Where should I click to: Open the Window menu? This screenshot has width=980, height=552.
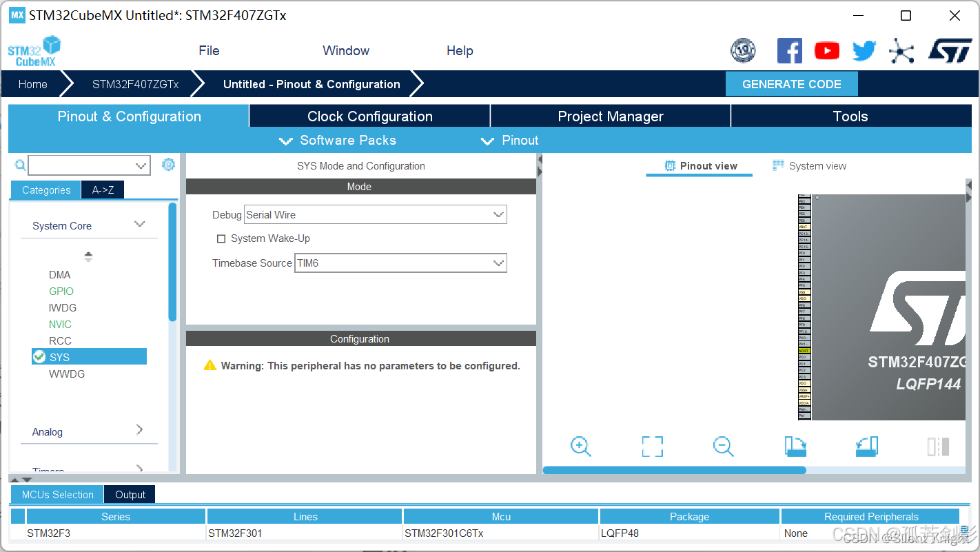[x=346, y=51]
